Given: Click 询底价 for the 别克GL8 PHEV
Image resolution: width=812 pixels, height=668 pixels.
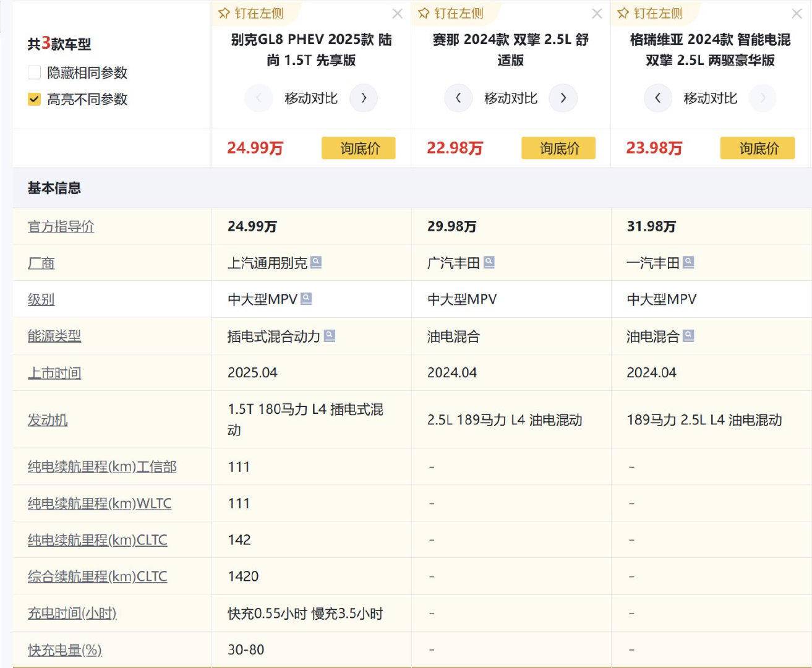Looking at the screenshot, I should [x=359, y=148].
